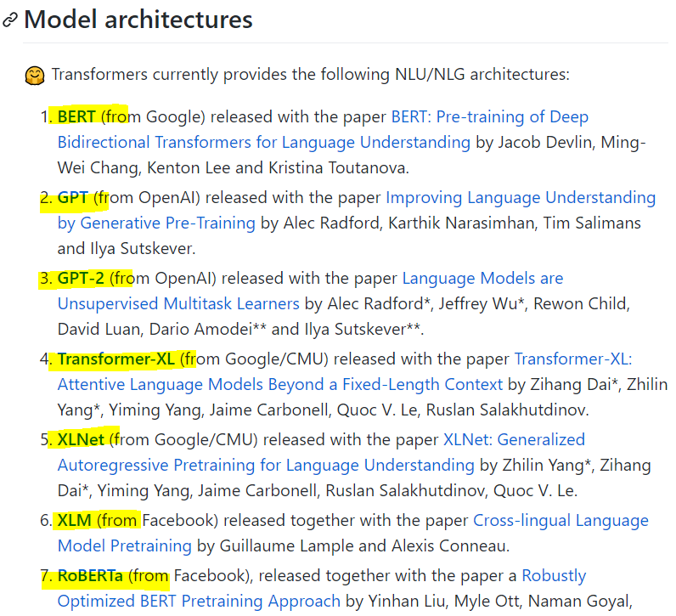Click the text 'by Yinhan Liu, Myle Ott, Naman Goyal,'
Screen dimensions: 676x616
coord(489,601)
